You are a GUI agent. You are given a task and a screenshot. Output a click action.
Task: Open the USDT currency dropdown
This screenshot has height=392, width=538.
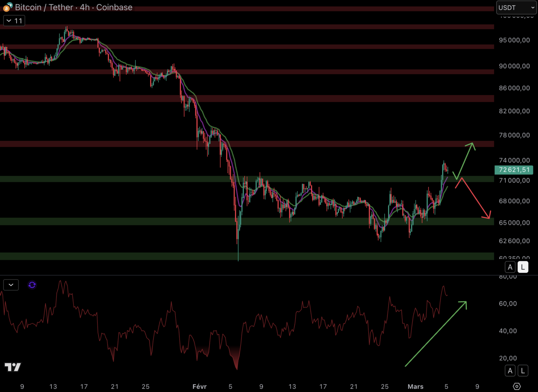click(516, 8)
